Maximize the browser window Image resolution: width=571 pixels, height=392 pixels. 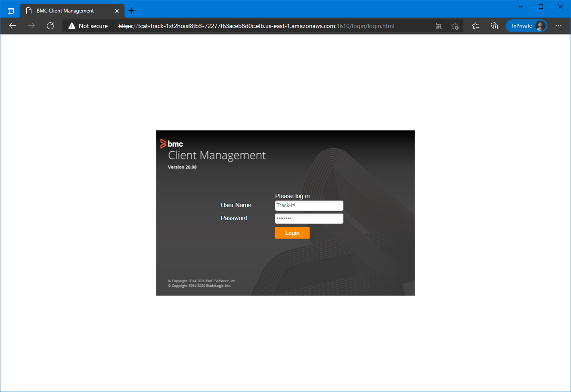pos(541,6)
